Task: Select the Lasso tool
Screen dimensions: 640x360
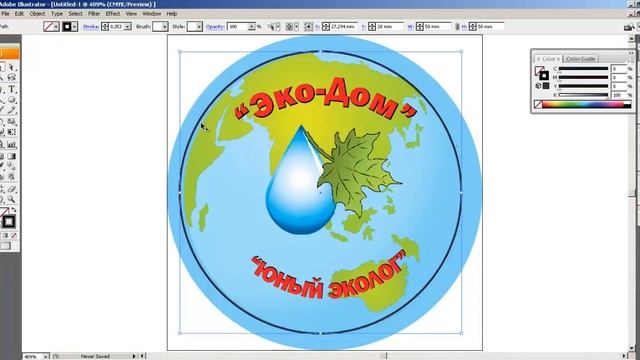Action: coord(11,78)
